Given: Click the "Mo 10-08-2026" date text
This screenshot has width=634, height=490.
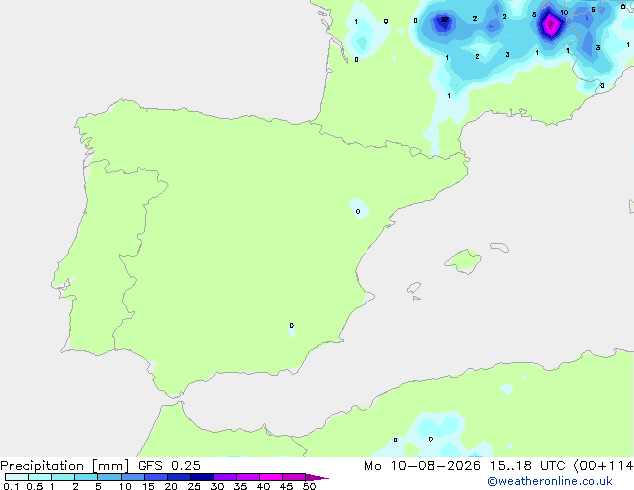Looking at the screenshot, I should coord(423,466).
